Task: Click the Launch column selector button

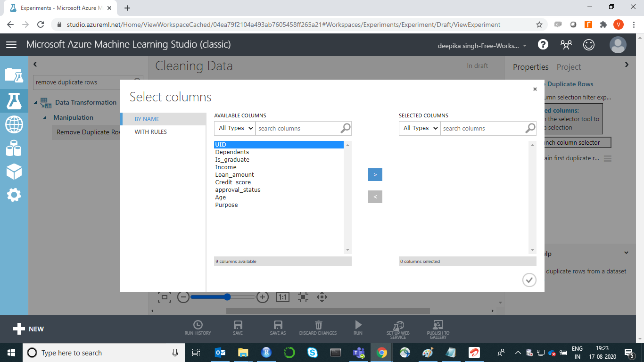Action: [578, 142]
